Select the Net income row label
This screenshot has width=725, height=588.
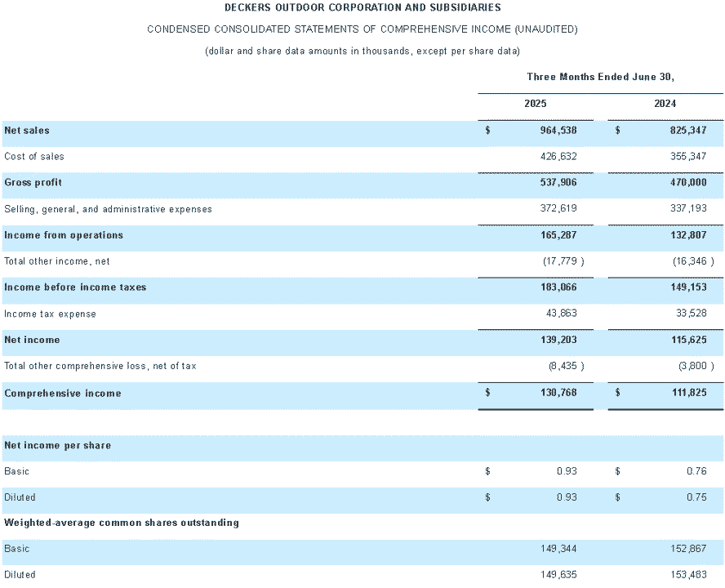pyautogui.click(x=32, y=340)
